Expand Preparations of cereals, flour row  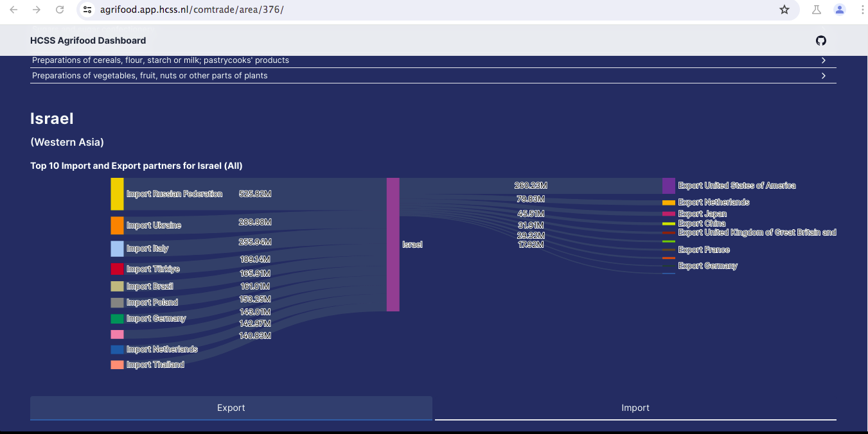pos(433,60)
